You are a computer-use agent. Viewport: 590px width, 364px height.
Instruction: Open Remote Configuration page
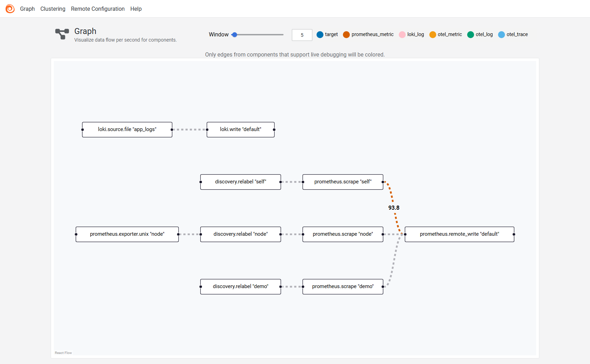[98, 9]
